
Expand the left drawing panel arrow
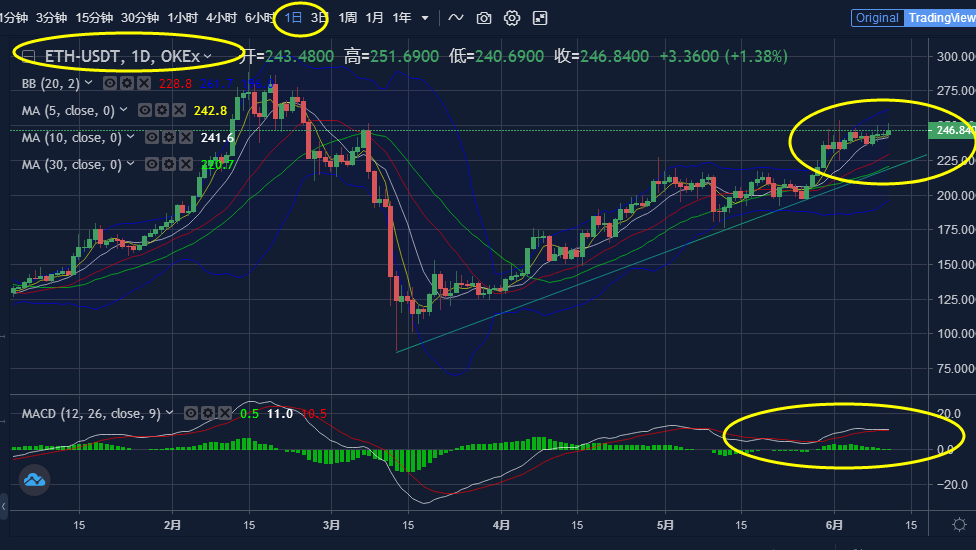coord(4,507)
